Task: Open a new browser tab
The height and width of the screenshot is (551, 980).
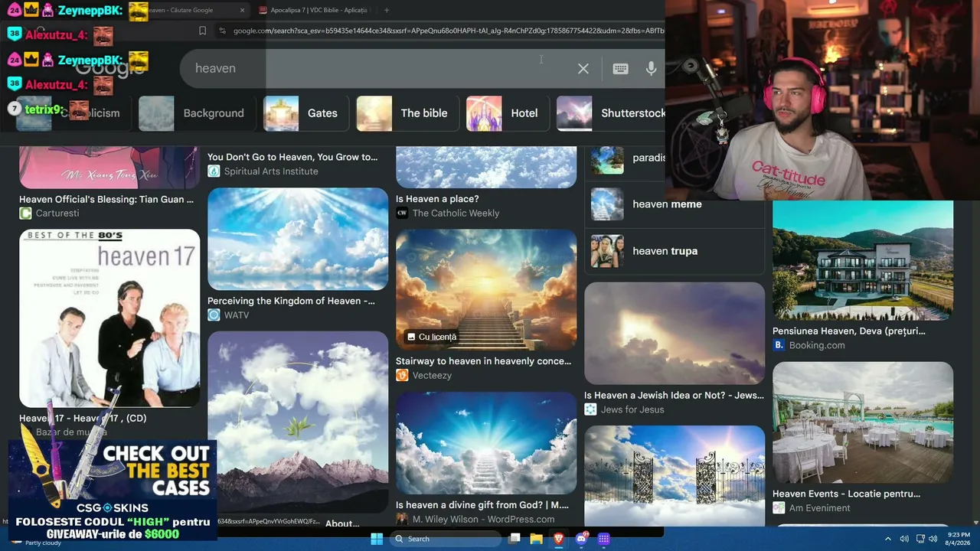Action: pos(387,10)
